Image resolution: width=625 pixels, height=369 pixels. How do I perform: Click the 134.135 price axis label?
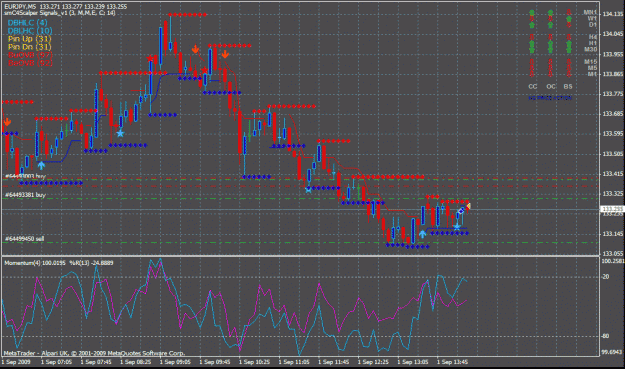pyautogui.click(x=613, y=14)
